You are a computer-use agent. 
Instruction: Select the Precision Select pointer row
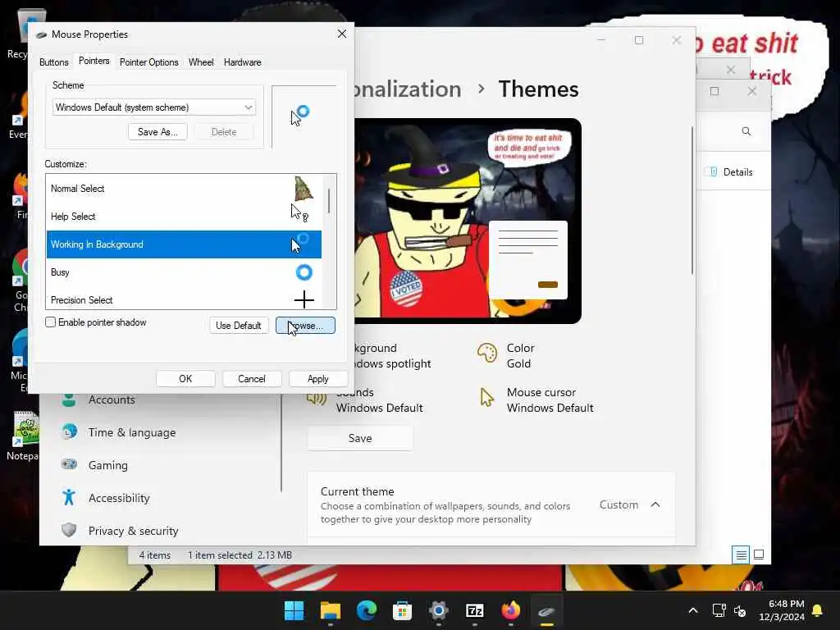tap(184, 299)
